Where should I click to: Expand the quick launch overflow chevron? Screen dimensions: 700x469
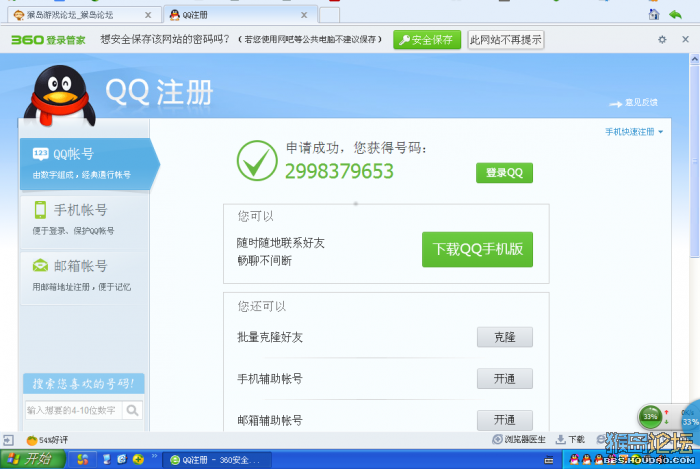154,456
